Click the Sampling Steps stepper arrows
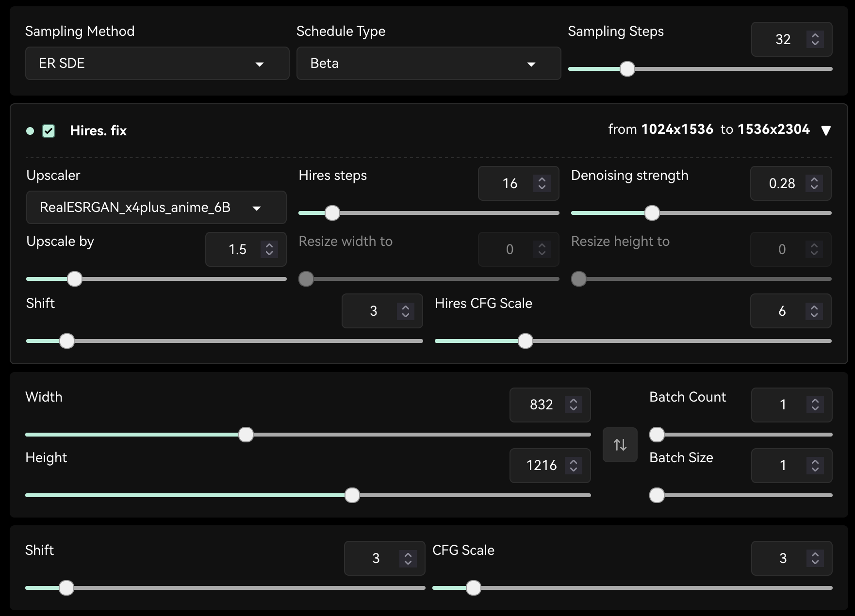The width and height of the screenshot is (855, 616). (815, 39)
